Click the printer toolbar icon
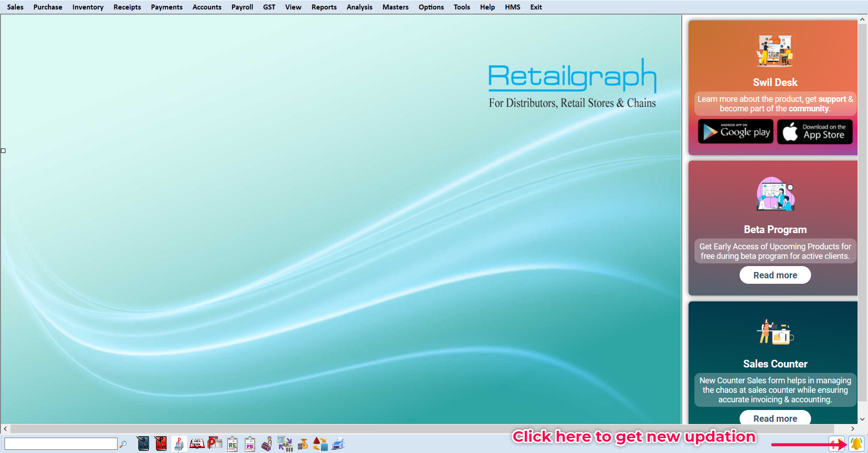The height and width of the screenshot is (453, 868). [338, 443]
